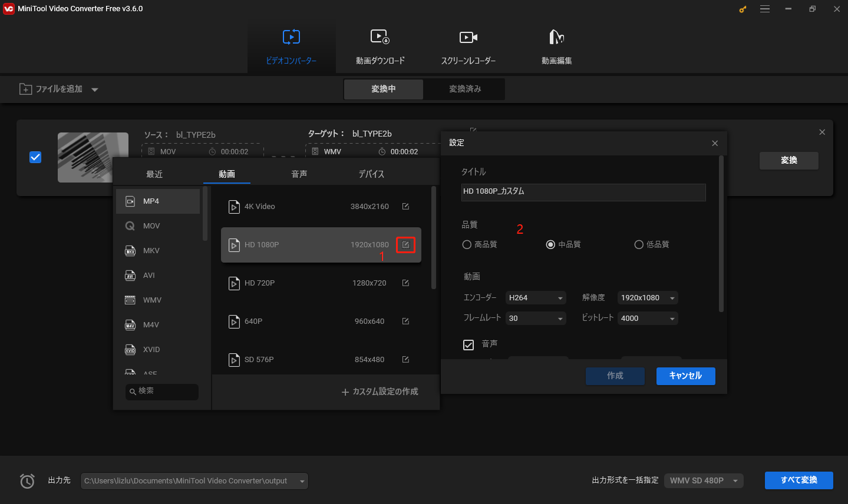Viewport: 848px width, 504px height.
Task: Close the settings (設定) dialog
Action: (x=715, y=143)
